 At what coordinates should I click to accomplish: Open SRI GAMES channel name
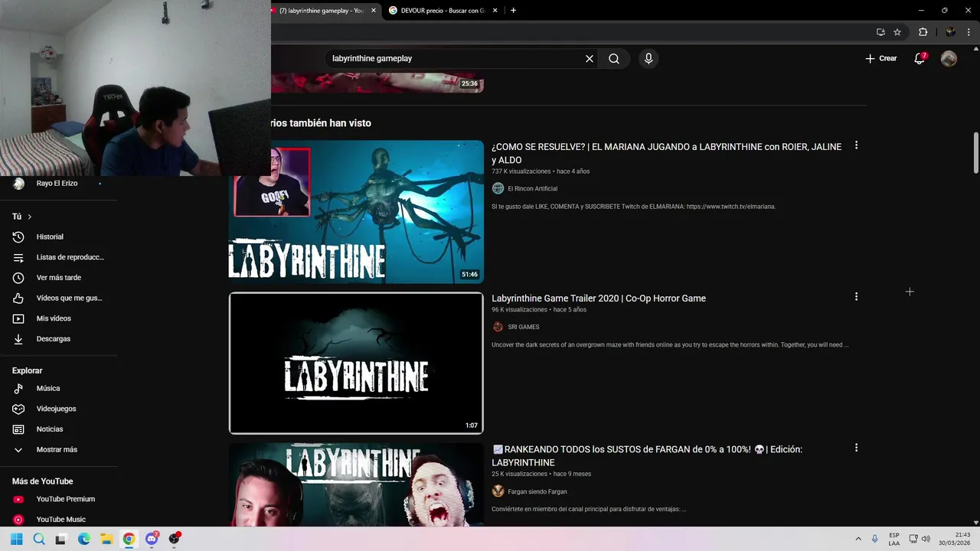pyautogui.click(x=524, y=327)
